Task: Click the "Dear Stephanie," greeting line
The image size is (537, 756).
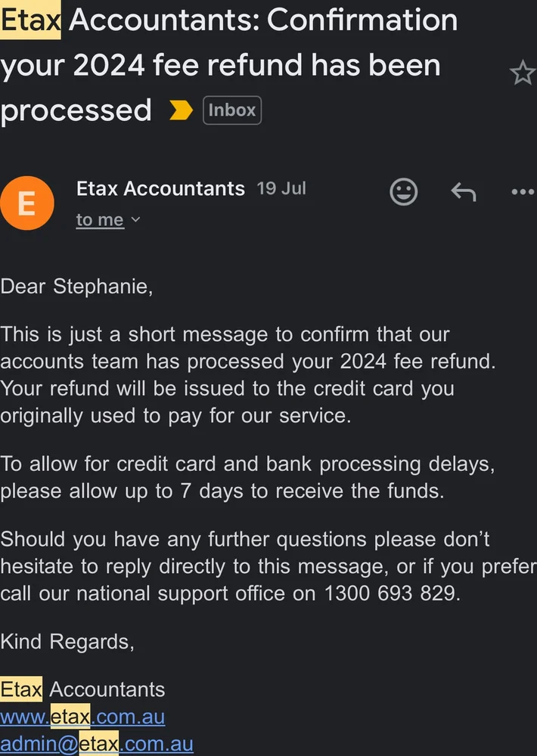Action: 76,287
